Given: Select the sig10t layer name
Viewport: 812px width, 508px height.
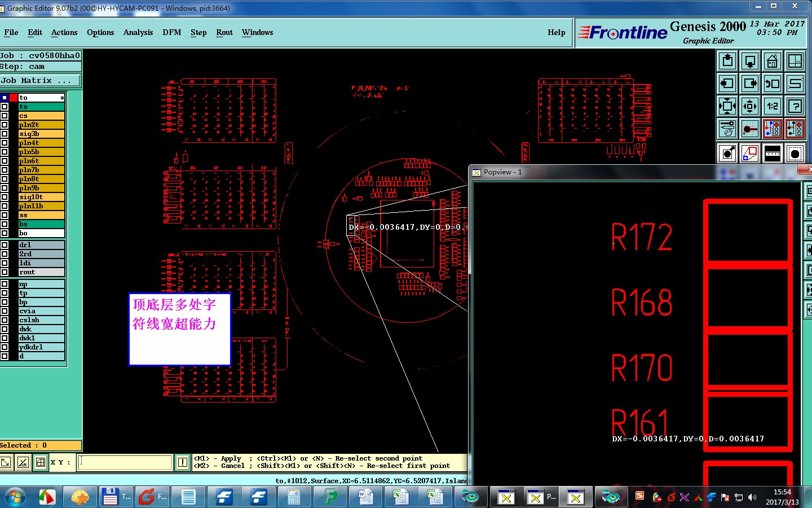Looking at the screenshot, I should [41, 197].
